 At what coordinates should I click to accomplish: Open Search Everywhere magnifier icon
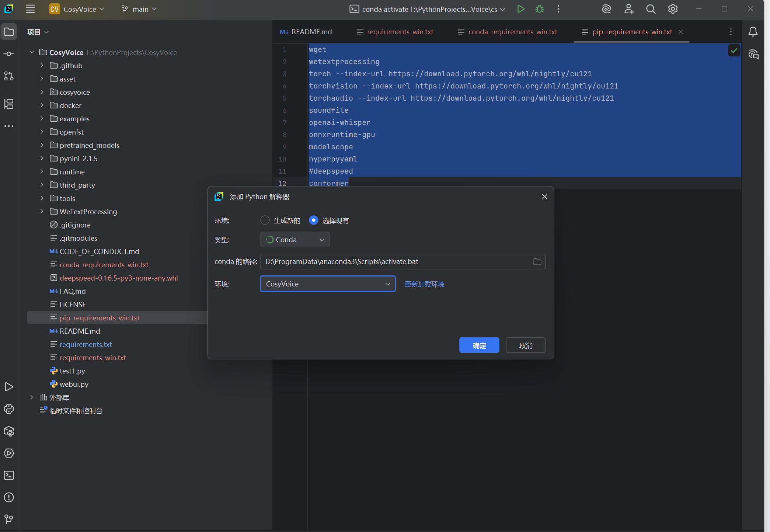coord(651,9)
